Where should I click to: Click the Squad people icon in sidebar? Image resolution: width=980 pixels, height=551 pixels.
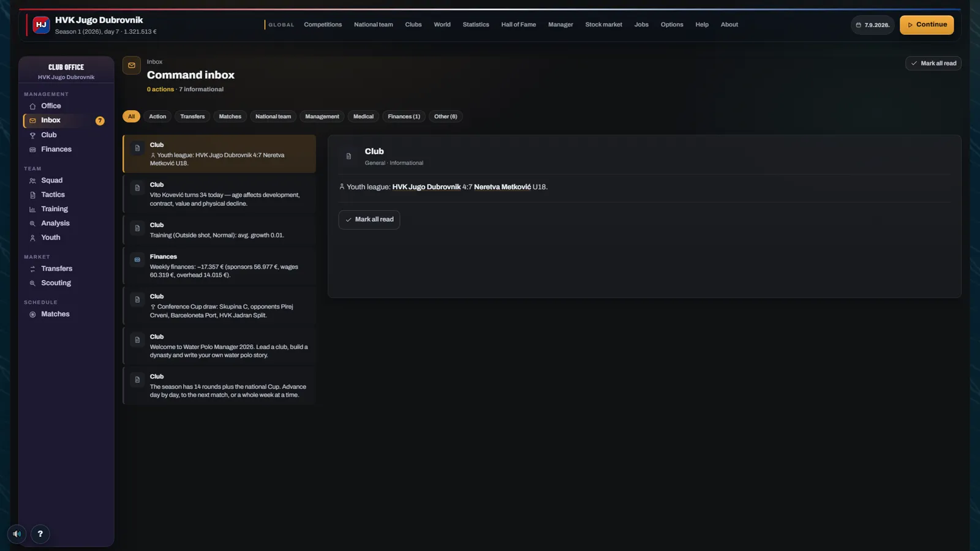[x=32, y=181]
